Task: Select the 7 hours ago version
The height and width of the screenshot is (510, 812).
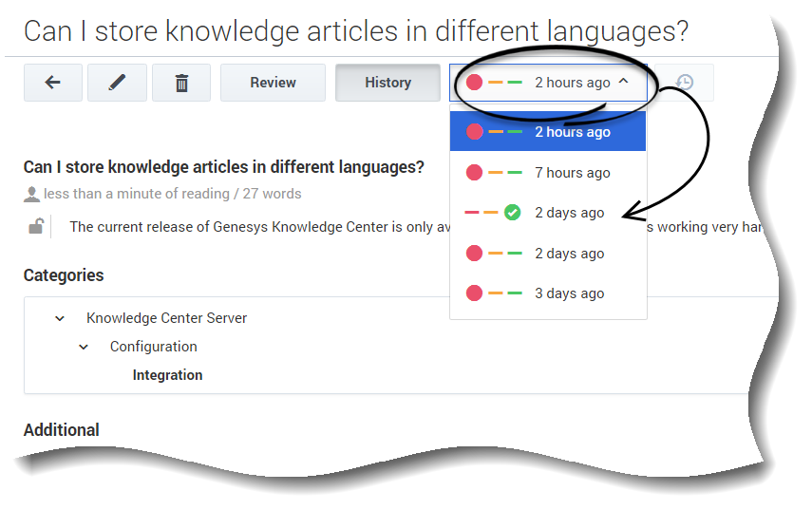Action: (572, 173)
